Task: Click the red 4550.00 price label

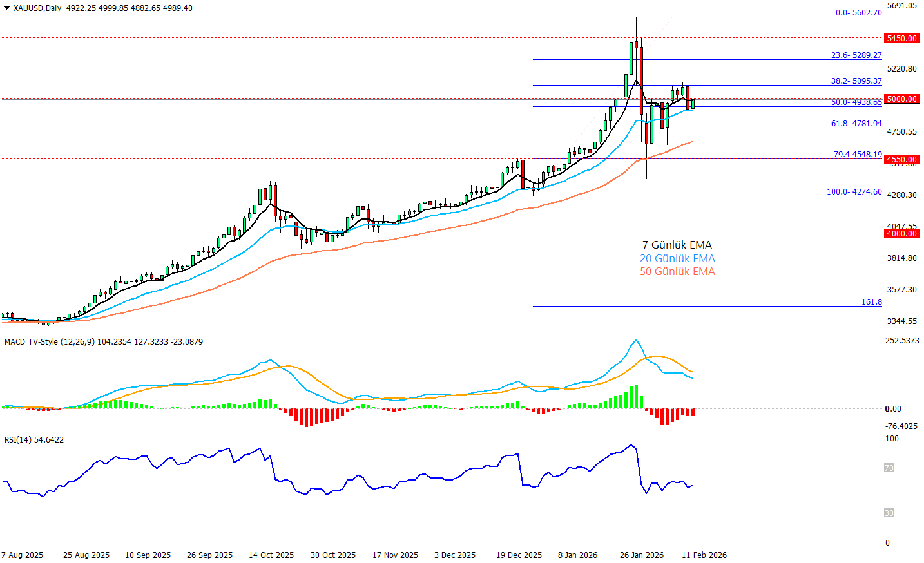Action: (x=901, y=160)
